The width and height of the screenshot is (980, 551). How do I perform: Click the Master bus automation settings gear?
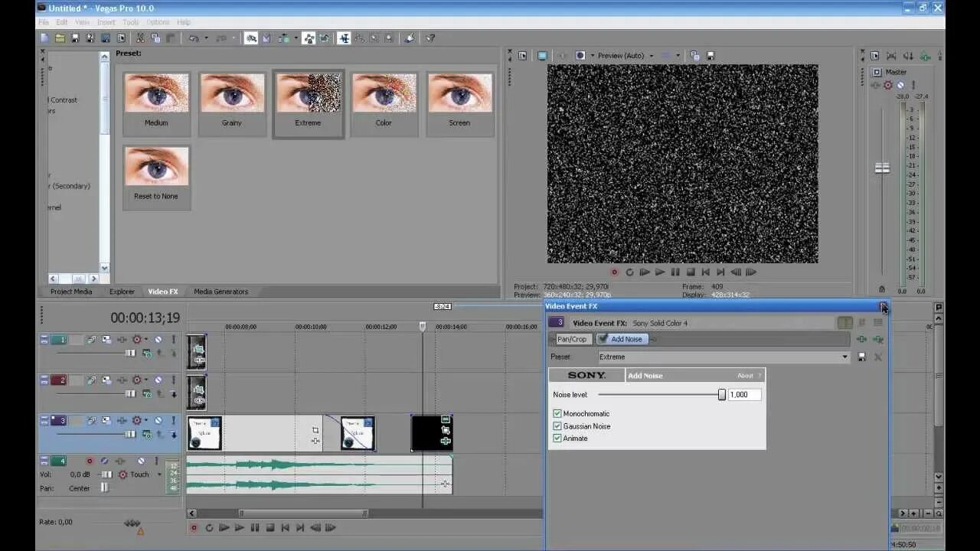[x=888, y=85]
